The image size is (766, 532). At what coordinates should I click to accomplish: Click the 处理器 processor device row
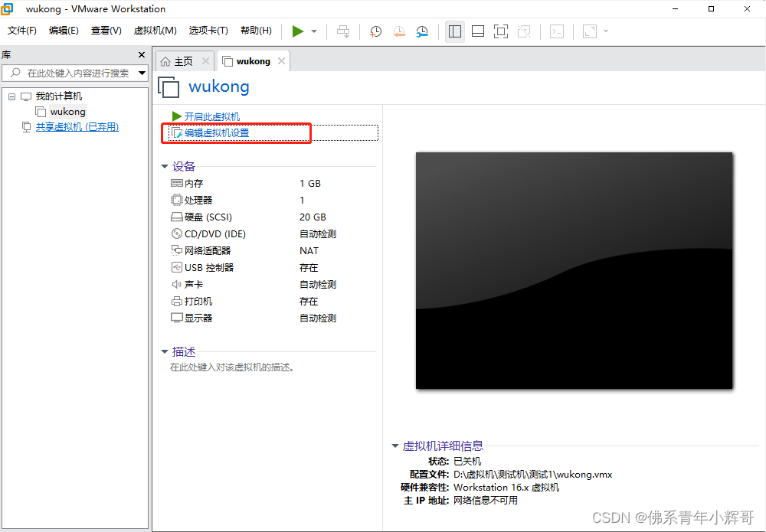[273, 200]
